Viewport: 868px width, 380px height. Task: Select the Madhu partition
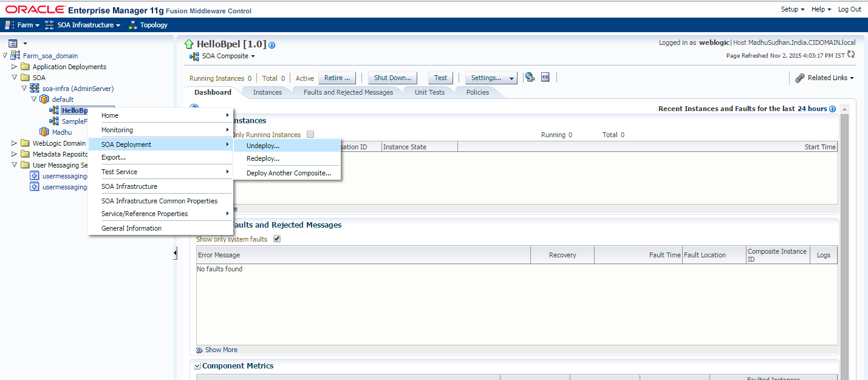pos(62,132)
